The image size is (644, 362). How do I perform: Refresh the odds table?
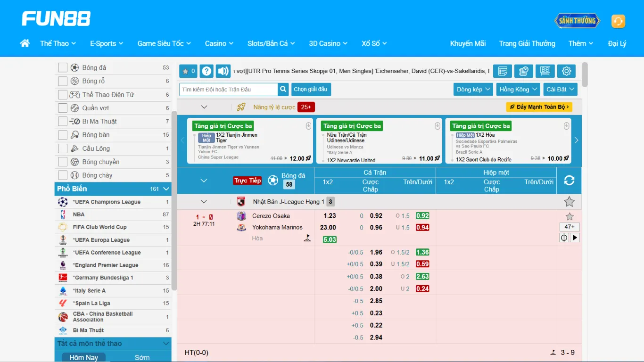[569, 180]
